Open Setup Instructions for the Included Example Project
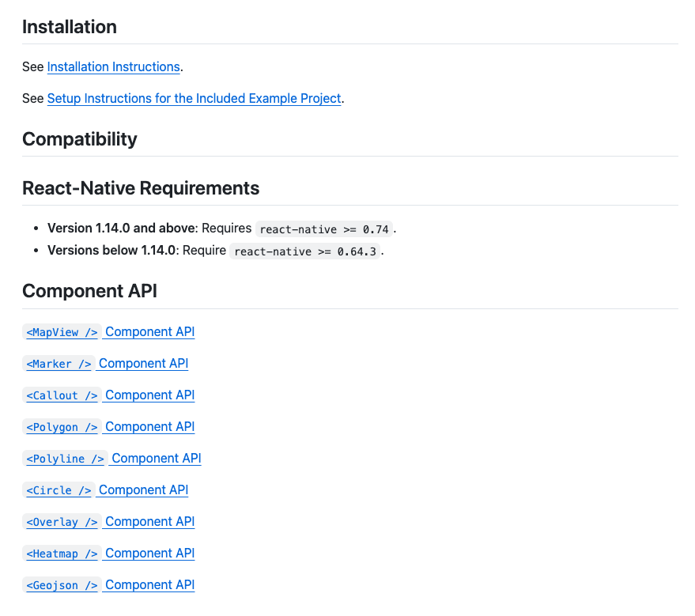The image size is (695, 616). (x=194, y=99)
